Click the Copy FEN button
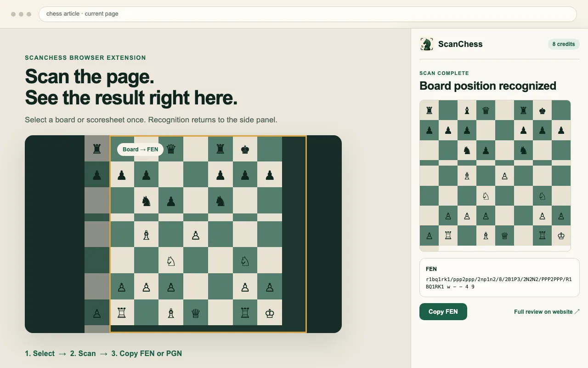 443,311
